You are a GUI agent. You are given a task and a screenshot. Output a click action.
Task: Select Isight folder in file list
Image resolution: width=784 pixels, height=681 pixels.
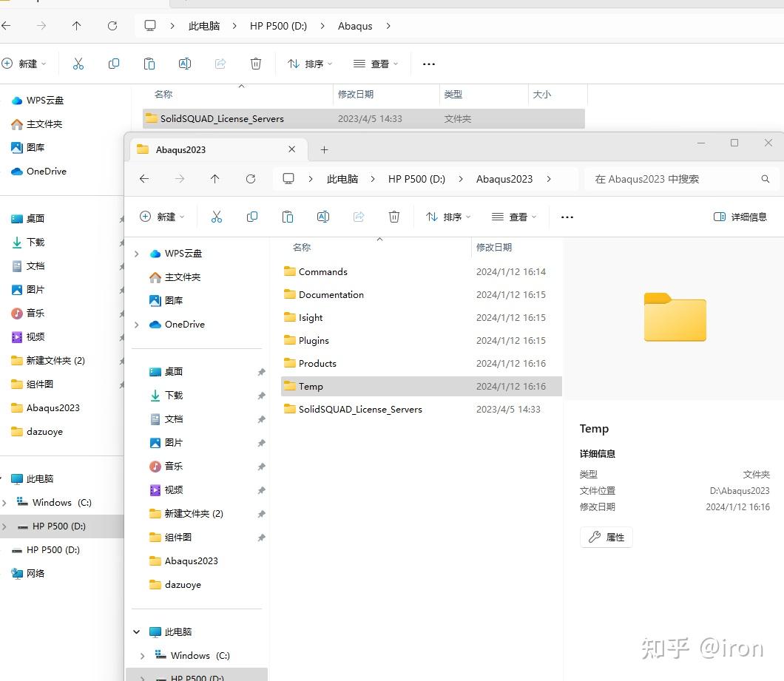(x=421, y=317)
